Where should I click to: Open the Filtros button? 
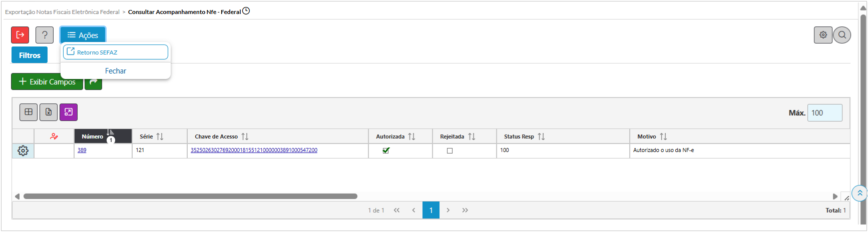click(30, 55)
